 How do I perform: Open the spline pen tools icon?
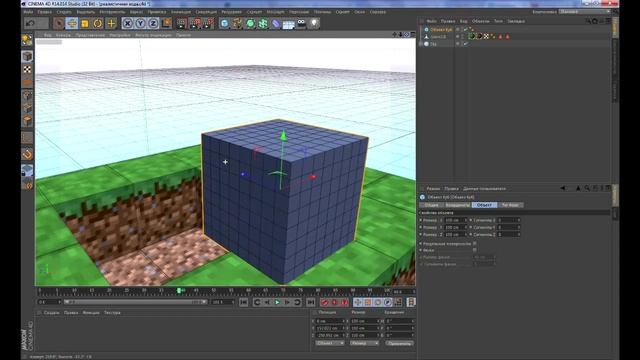[x=237, y=23]
